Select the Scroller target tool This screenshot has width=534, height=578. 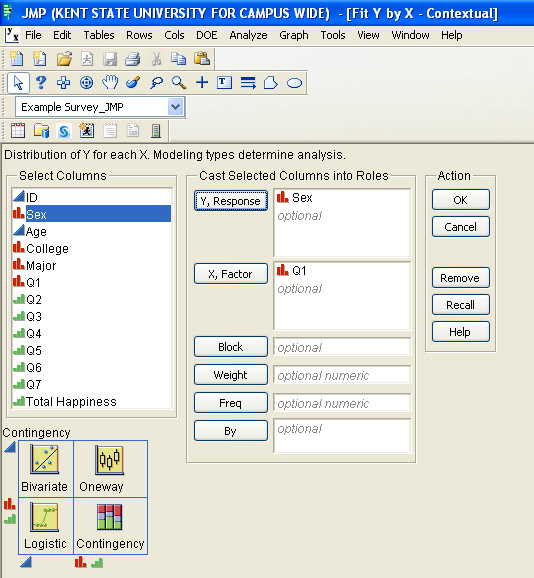(87, 83)
